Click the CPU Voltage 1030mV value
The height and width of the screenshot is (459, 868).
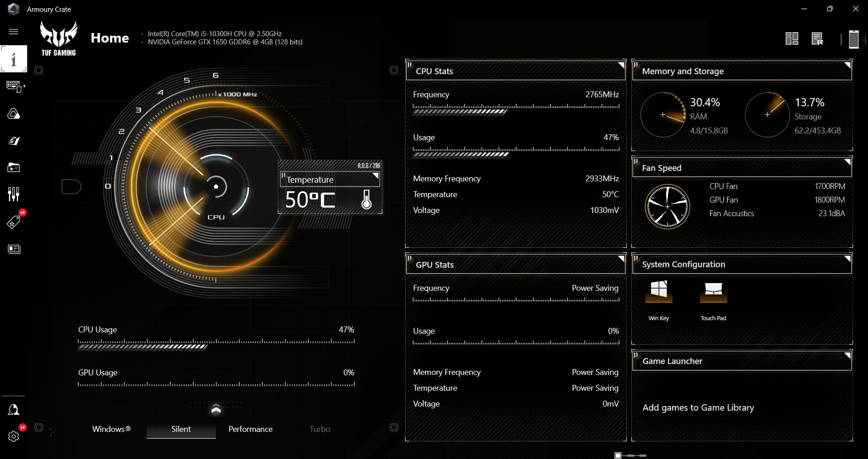coord(604,210)
